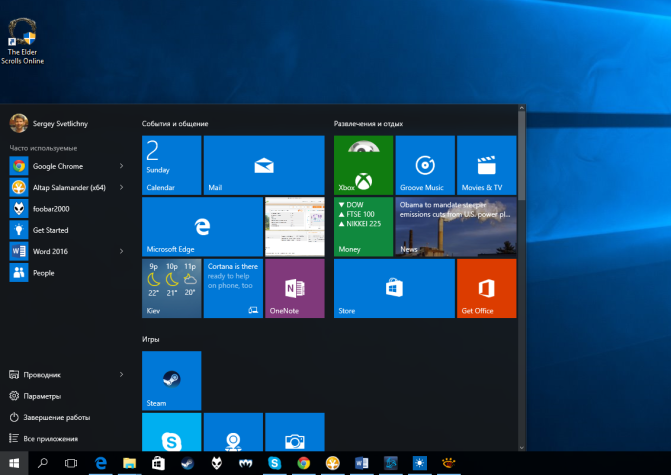The image size is (671, 475).
Task: Open foobar2000 from the taskbar
Action: (217, 463)
